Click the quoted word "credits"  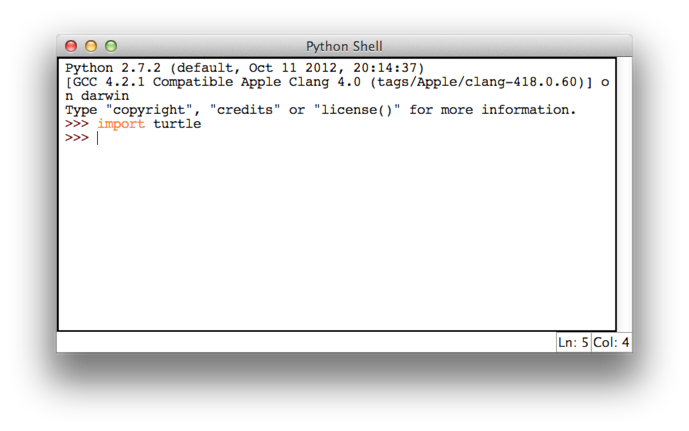(x=246, y=110)
